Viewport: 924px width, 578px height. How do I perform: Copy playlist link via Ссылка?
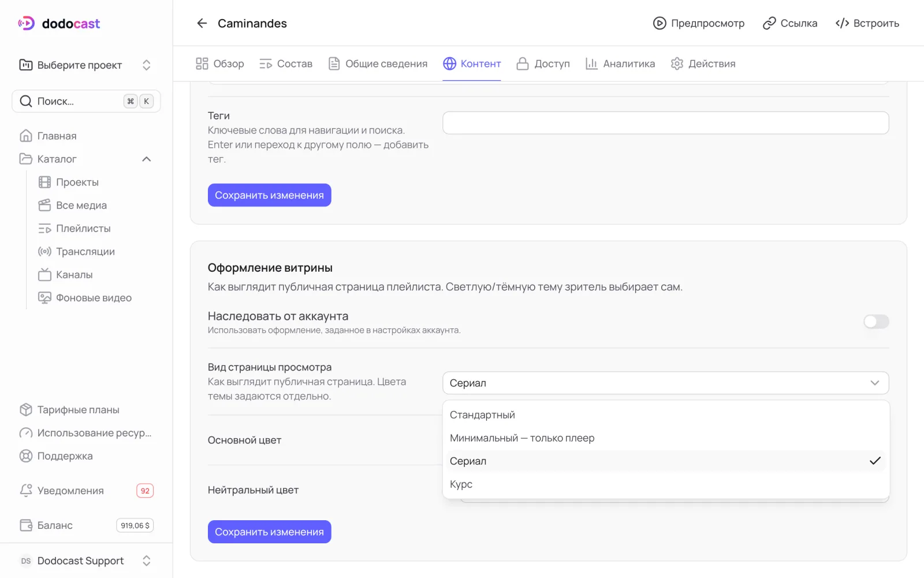790,23
